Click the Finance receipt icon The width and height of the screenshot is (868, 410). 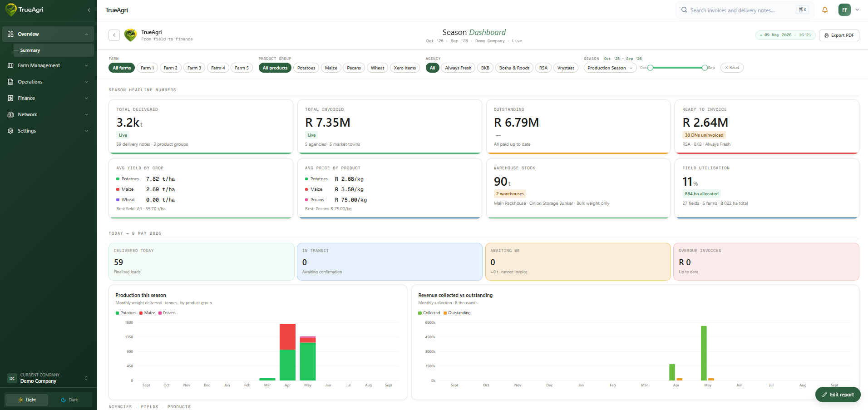(x=10, y=98)
